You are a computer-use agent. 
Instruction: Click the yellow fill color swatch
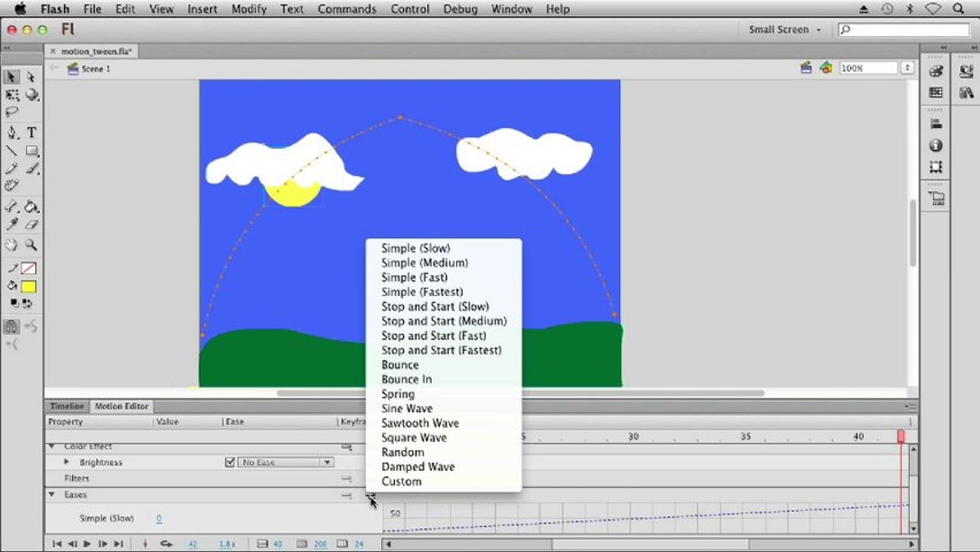coord(28,287)
